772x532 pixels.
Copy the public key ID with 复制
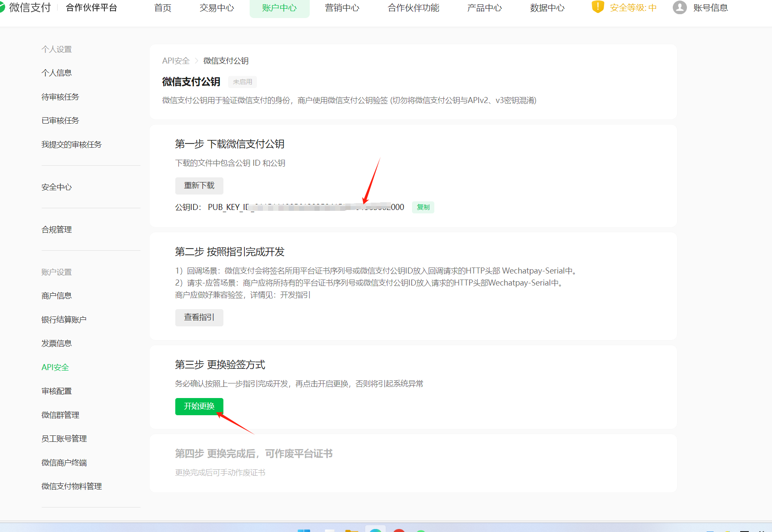click(423, 207)
